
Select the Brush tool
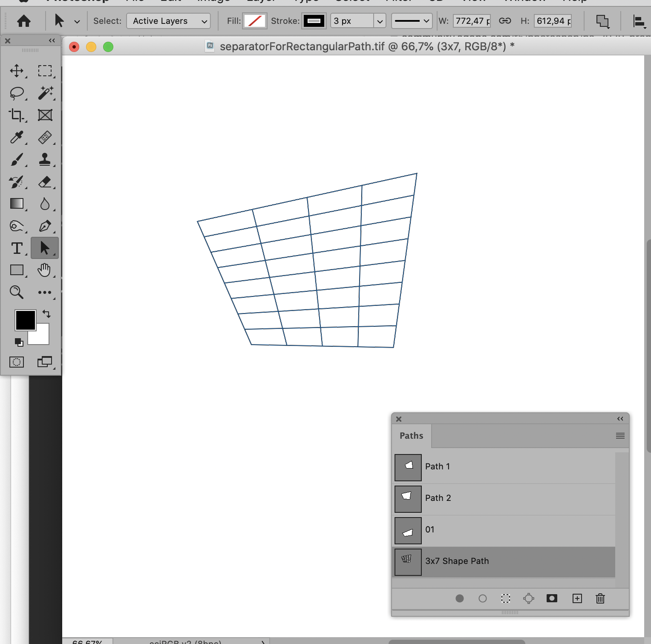[17, 160]
